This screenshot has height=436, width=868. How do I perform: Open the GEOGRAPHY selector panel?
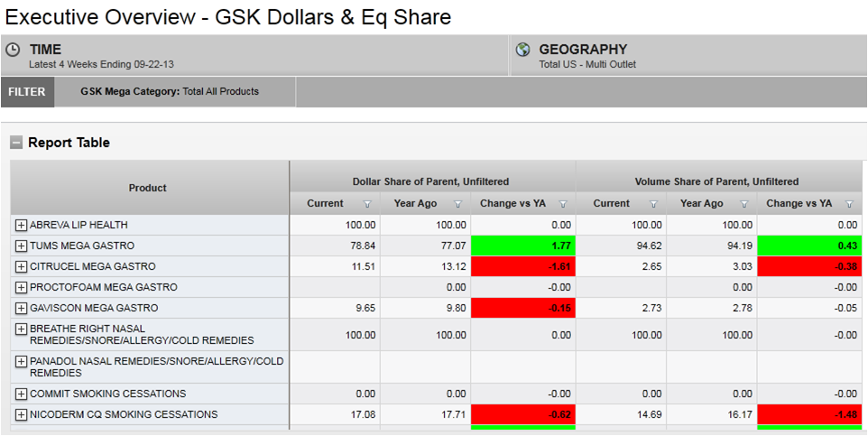pos(688,56)
